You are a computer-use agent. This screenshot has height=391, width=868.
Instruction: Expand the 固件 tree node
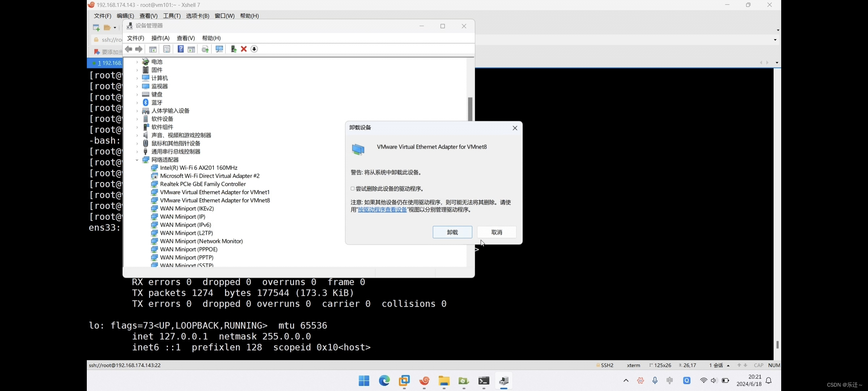[137, 70]
